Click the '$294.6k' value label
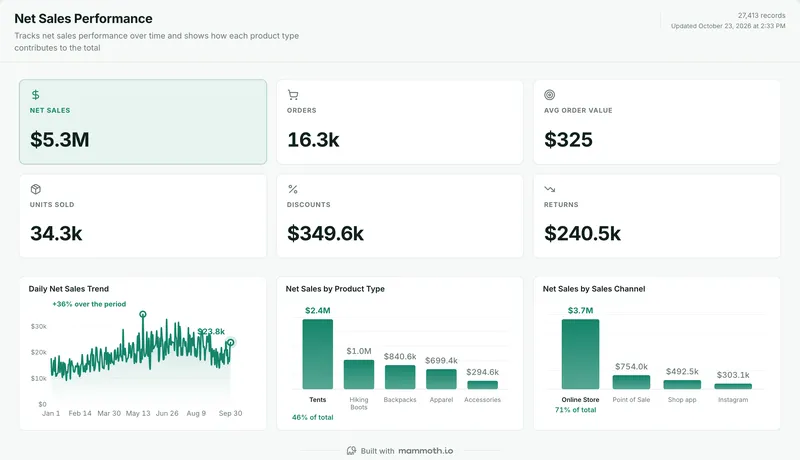The image size is (800, 460). point(483,372)
